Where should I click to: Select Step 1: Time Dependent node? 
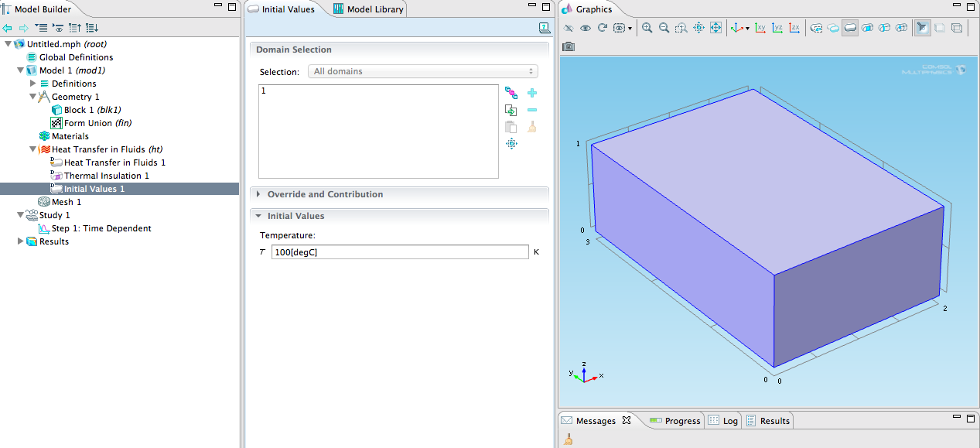tap(101, 228)
